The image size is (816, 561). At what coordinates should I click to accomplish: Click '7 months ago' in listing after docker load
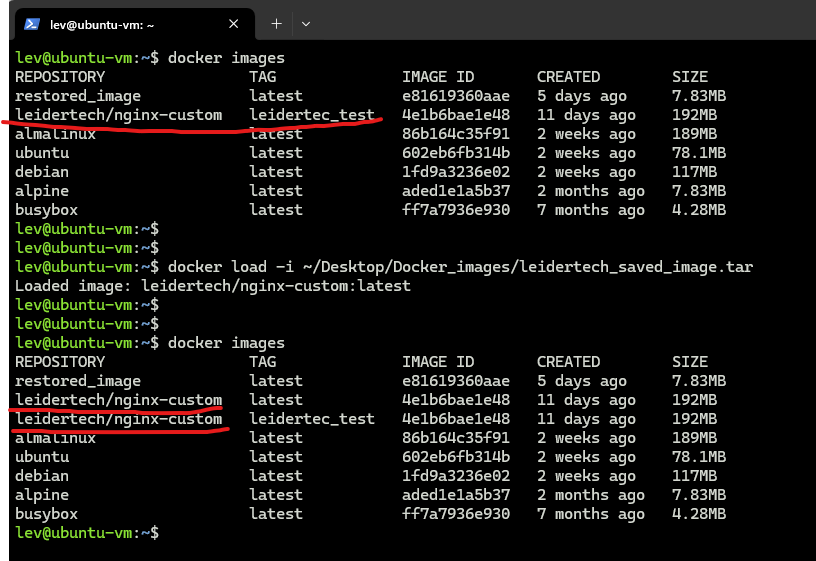591,514
